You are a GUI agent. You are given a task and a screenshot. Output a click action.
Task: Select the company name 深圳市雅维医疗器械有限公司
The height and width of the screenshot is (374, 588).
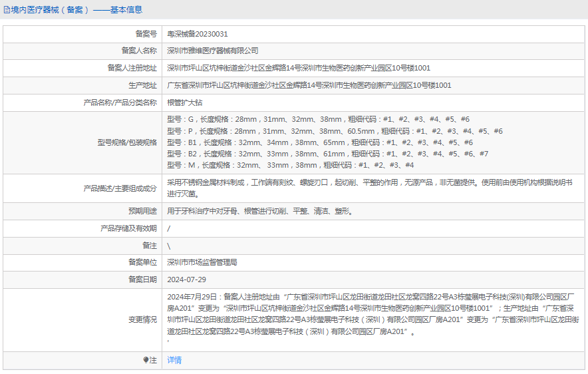213,51
